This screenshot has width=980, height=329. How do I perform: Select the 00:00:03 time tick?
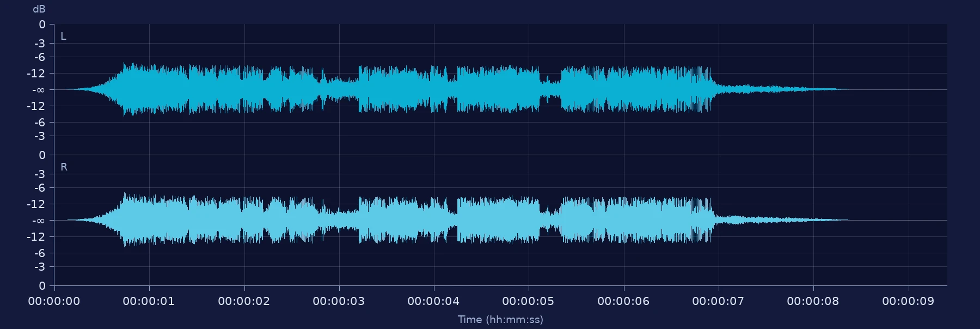pyautogui.click(x=339, y=301)
